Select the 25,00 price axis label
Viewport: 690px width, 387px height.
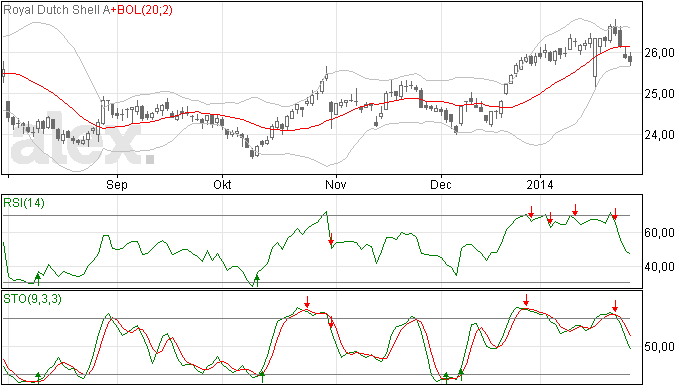[x=659, y=94]
